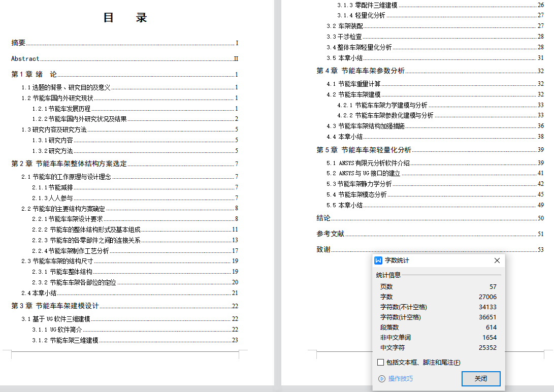Click the 结论 contents entry
The image size is (554, 392).
(x=430, y=218)
